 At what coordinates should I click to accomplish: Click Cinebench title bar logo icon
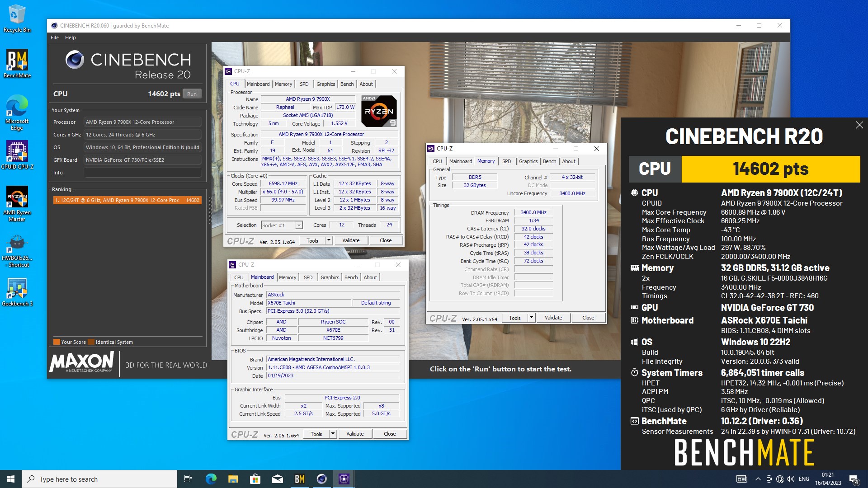click(54, 26)
